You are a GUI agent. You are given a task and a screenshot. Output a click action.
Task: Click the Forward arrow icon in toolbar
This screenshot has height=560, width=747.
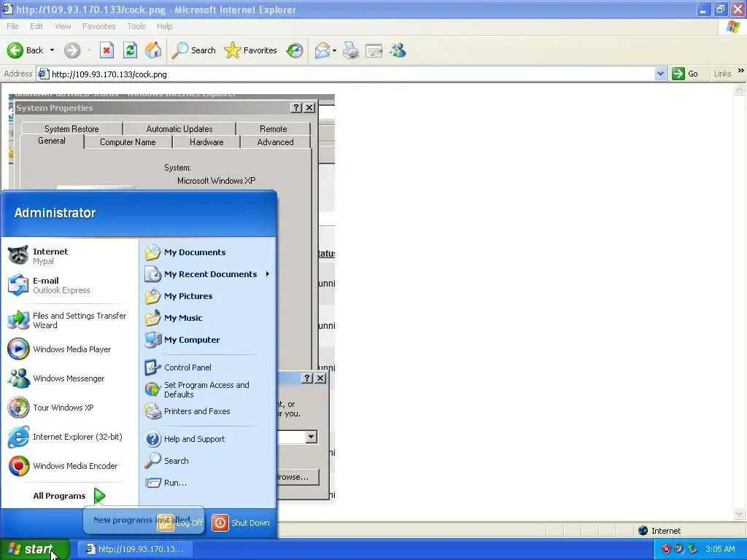tap(72, 50)
